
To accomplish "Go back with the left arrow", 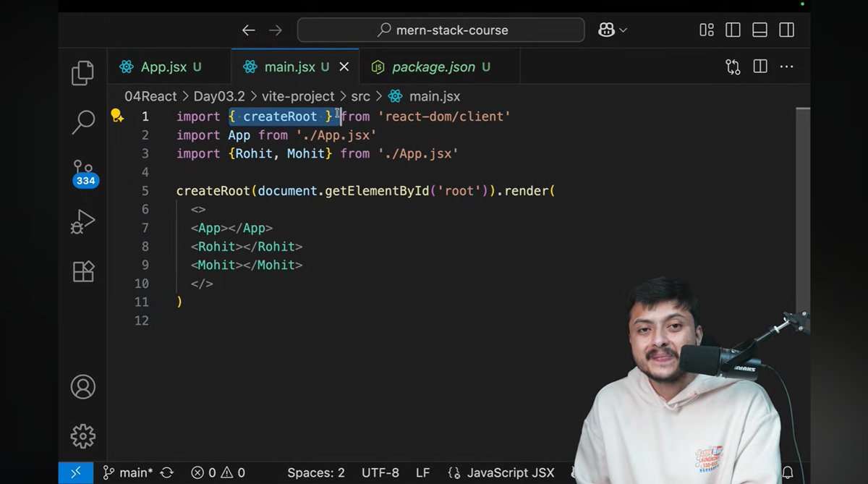I will click(248, 30).
